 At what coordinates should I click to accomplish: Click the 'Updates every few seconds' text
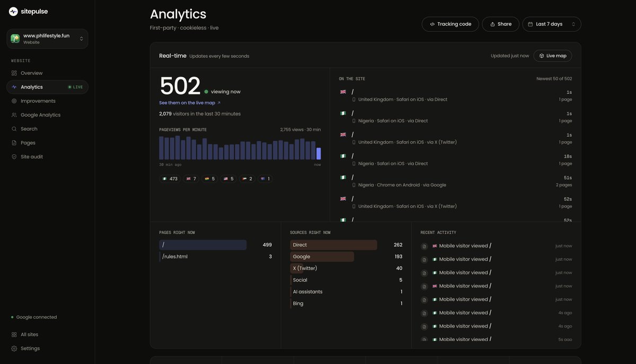point(219,56)
